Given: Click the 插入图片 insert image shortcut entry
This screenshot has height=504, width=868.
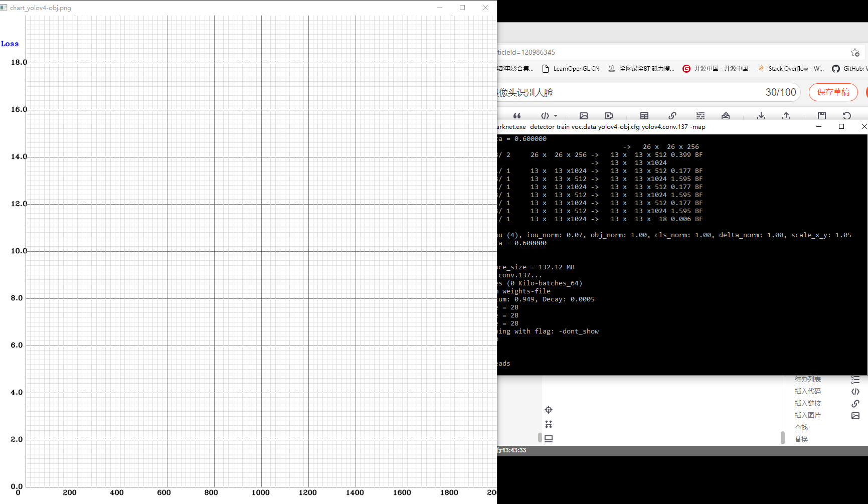Looking at the screenshot, I should pyautogui.click(x=808, y=415).
